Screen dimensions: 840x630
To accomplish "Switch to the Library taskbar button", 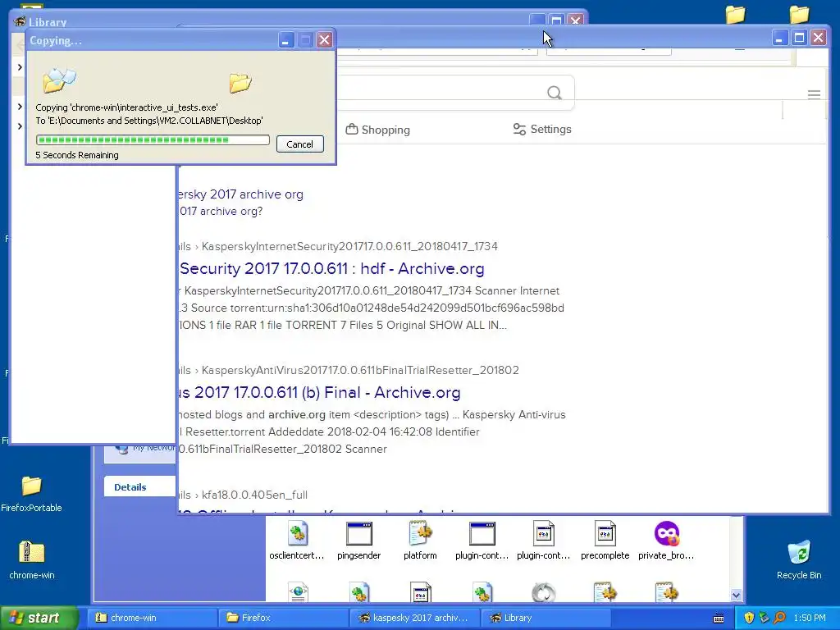I will pos(546,618).
